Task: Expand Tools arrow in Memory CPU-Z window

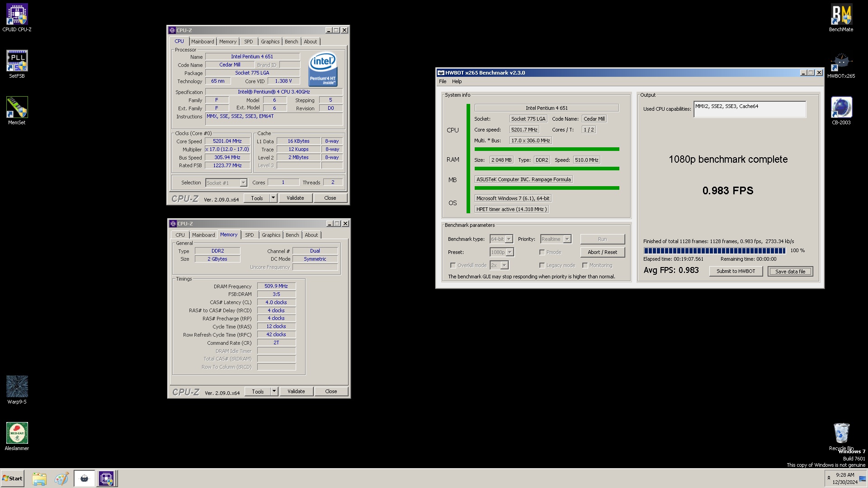Action: point(274,391)
